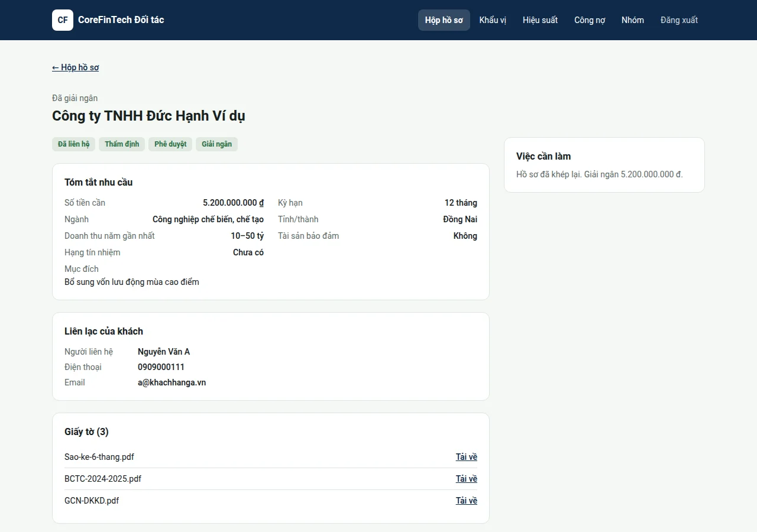Click the email a@khachhanga.vn
Image resolution: width=757 pixels, height=532 pixels.
pyautogui.click(x=172, y=382)
